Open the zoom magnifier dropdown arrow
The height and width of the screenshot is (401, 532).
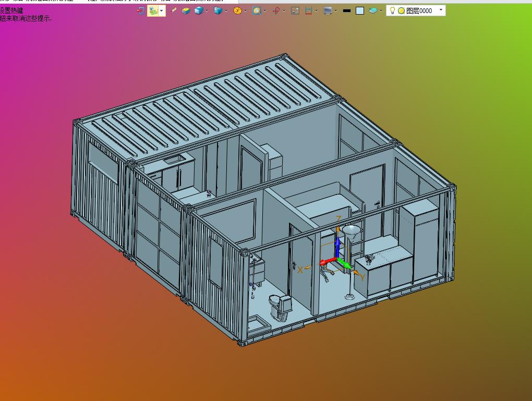(264, 11)
